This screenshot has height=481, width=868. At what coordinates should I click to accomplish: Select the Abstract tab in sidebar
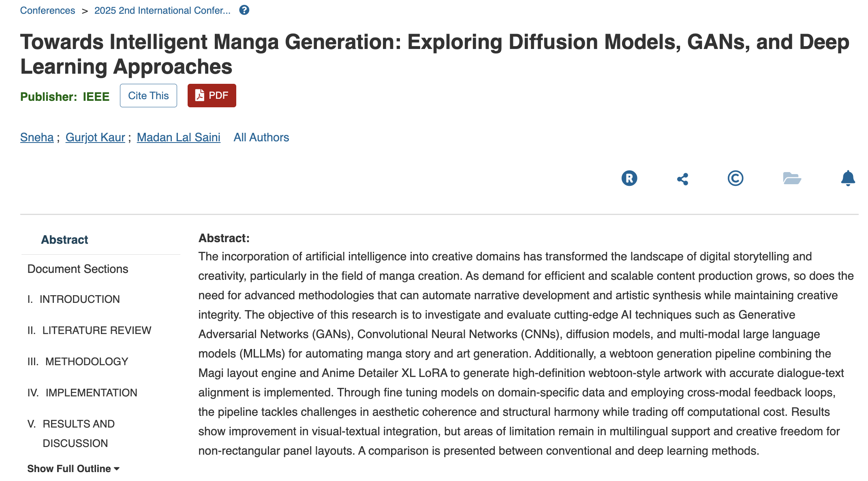coord(64,240)
